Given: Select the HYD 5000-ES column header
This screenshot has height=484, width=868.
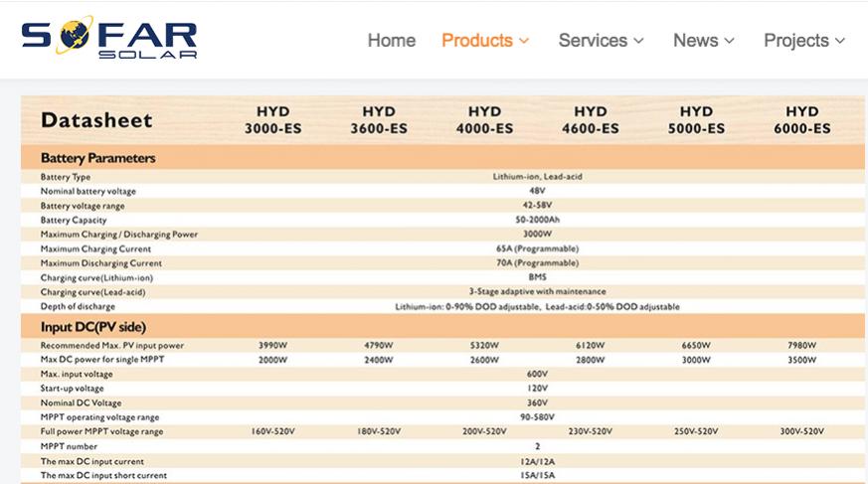Looking at the screenshot, I should click(x=696, y=120).
